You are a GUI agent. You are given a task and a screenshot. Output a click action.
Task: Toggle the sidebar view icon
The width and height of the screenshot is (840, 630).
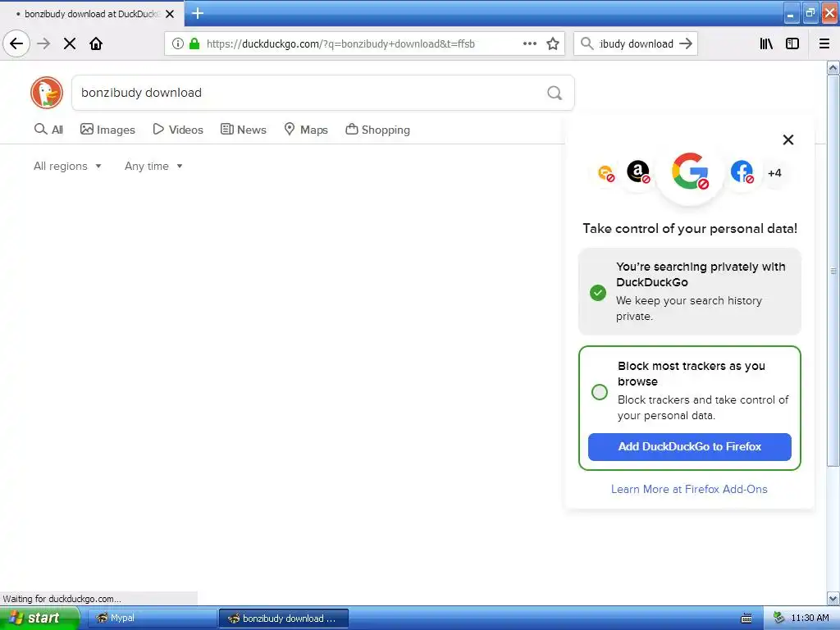792,43
